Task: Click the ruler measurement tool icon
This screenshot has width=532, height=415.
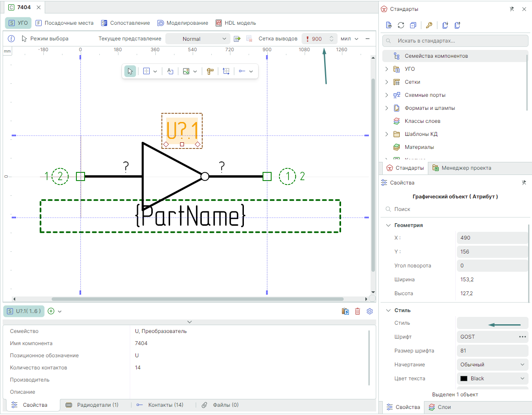Action: [210, 71]
